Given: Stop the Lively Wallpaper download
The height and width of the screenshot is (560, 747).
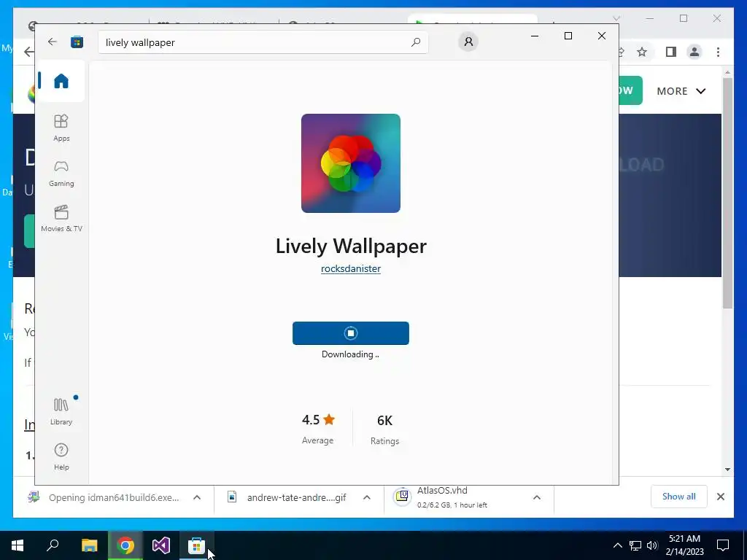Looking at the screenshot, I should [351, 332].
